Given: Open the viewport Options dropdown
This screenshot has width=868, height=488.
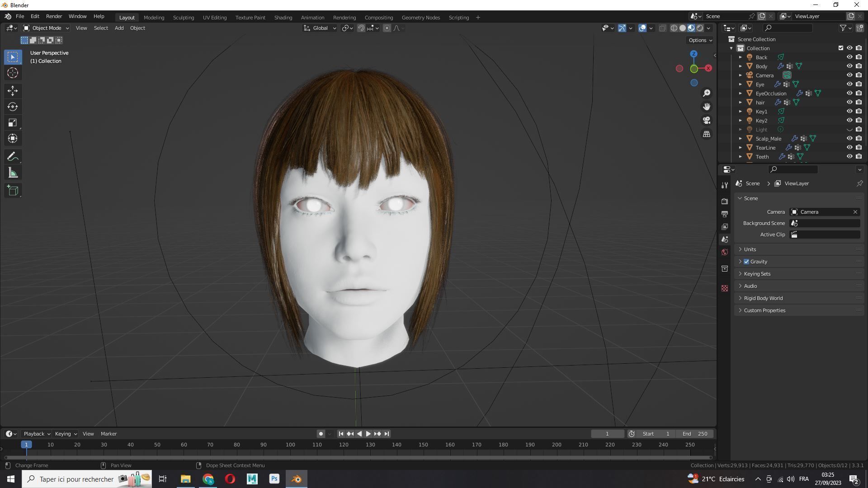Looking at the screenshot, I should pyautogui.click(x=700, y=40).
